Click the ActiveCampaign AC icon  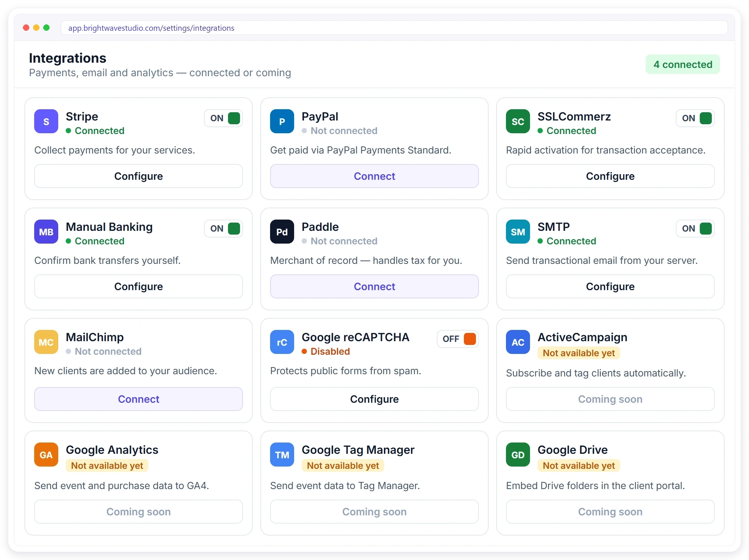[x=518, y=342]
